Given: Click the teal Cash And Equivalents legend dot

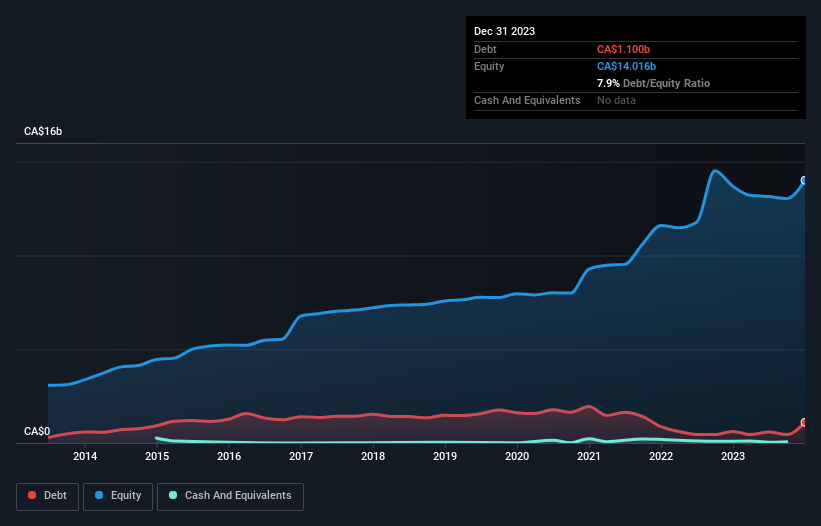Looking at the screenshot, I should [x=173, y=495].
